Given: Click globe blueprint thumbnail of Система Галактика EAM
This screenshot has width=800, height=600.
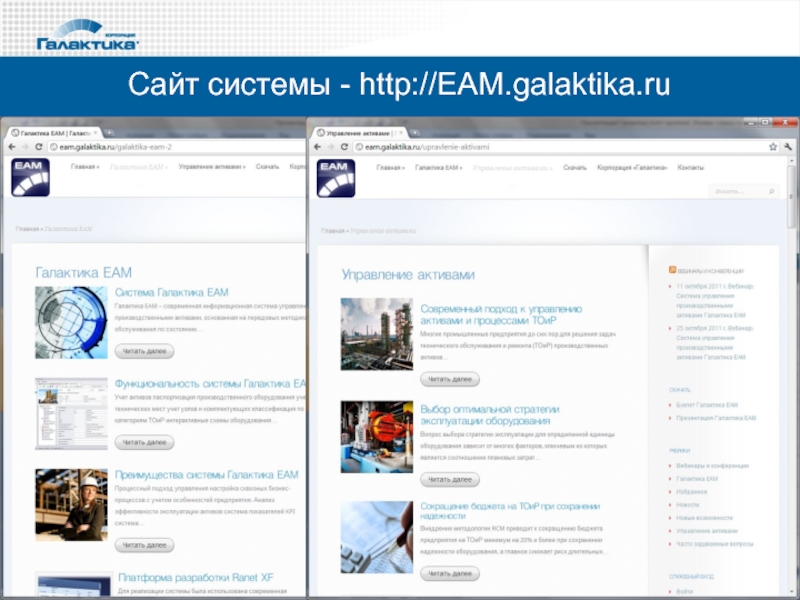Looking at the screenshot, I should pos(71,322).
